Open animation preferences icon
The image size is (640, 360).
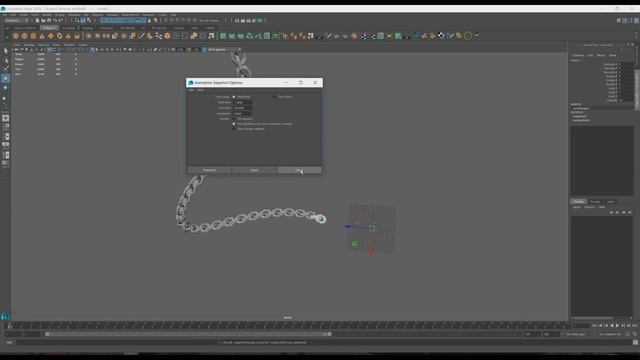coord(635,334)
